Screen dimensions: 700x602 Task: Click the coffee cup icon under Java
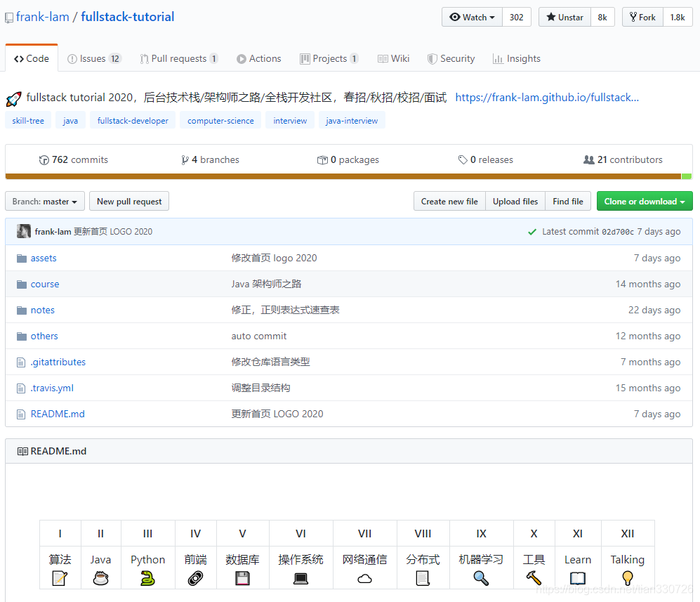click(x=101, y=578)
